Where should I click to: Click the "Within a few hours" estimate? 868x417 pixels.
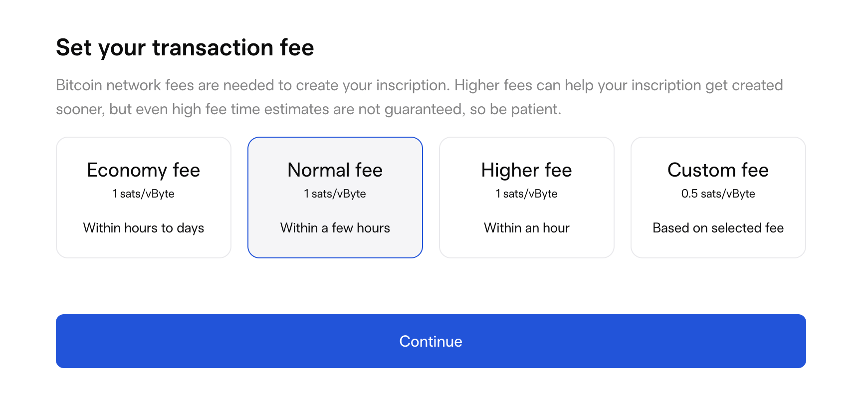tap(335, 228)
